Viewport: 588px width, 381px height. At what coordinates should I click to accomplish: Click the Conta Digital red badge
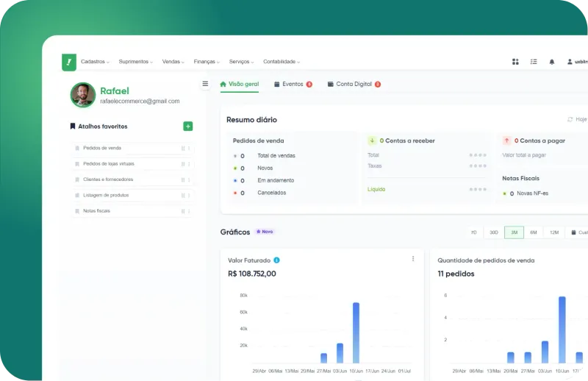click(x=378, y=84)
